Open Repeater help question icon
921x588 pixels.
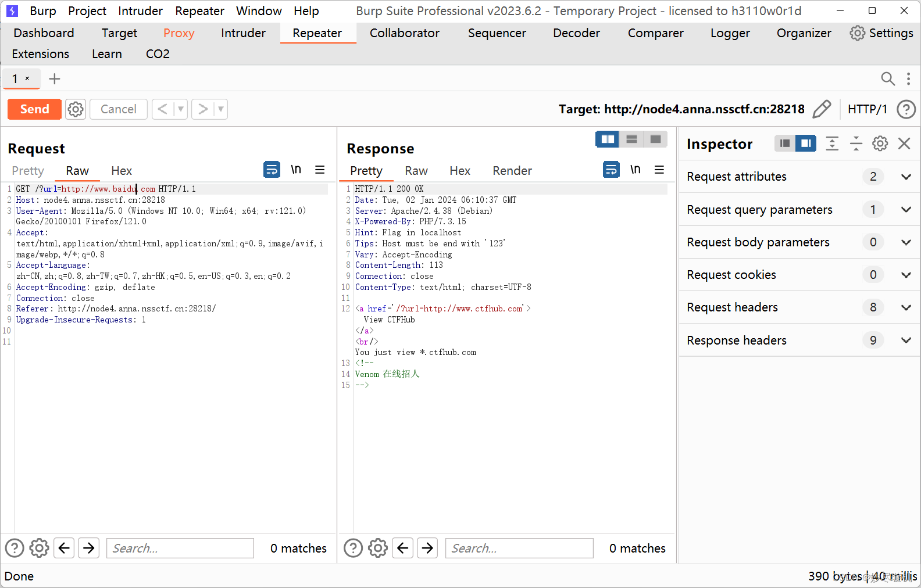(x=906, y=109)
